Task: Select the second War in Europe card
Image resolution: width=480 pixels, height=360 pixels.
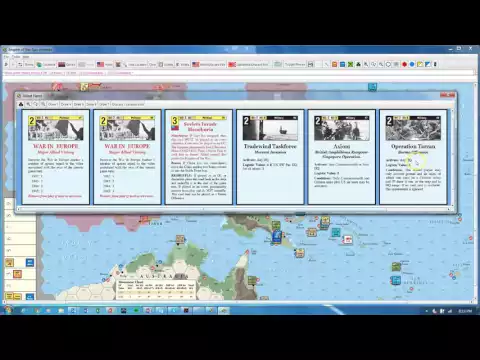Action: point(127,157)
